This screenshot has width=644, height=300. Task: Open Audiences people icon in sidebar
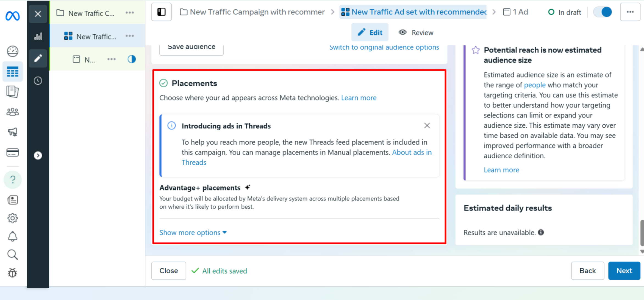13,112
